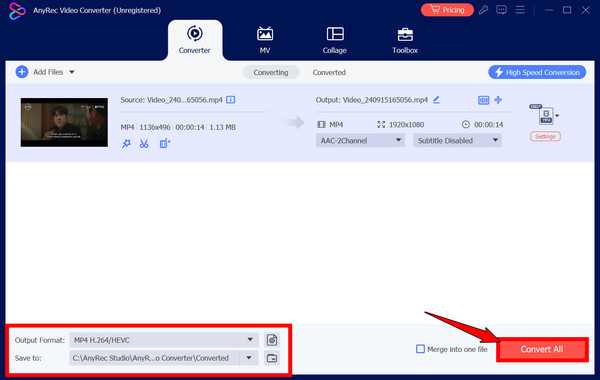Open the Output Format dropdown
This screenshot has width=600, height=380.
click(x=164, y=340)
